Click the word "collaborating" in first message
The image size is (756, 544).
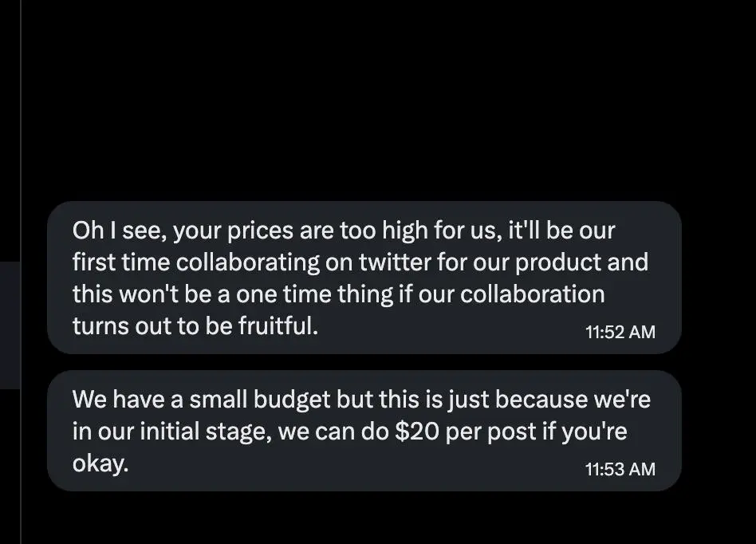(247, 262)
